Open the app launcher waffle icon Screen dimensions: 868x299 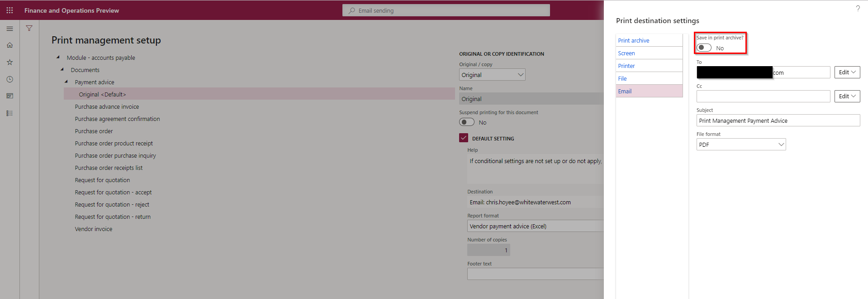pos(9,10)
